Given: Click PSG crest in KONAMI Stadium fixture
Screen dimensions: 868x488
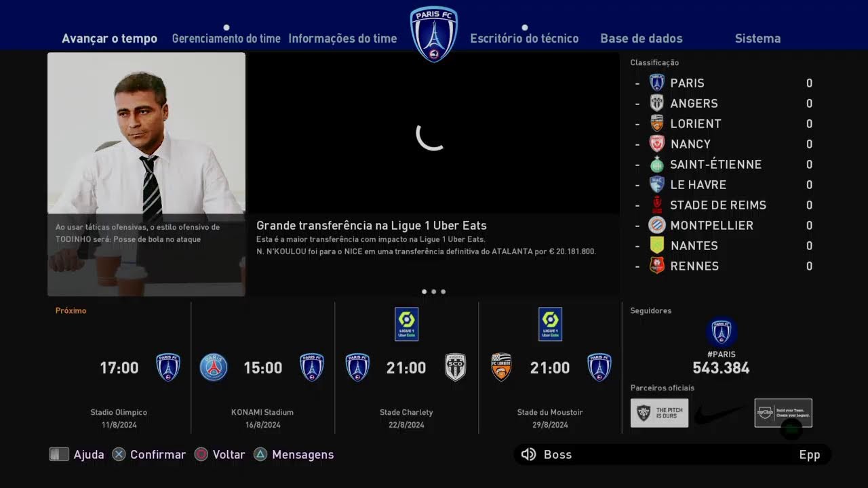Looking at the screenshot, I should pyautogui.click(x=214, y=367).
